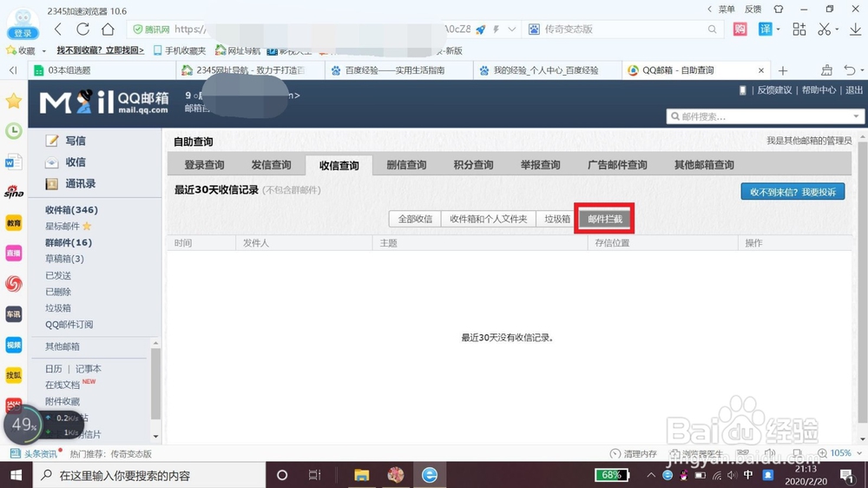Image resolution: width=868 pixels, height=488 pixels.
Task: Go back with browser back arrow
Action: 58,29
